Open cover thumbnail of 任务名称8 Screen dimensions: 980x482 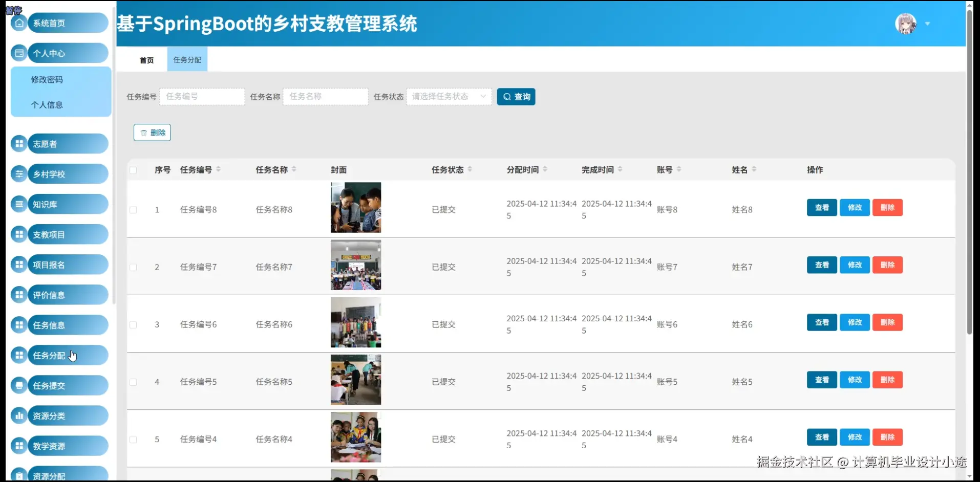(x=356, y=208)
